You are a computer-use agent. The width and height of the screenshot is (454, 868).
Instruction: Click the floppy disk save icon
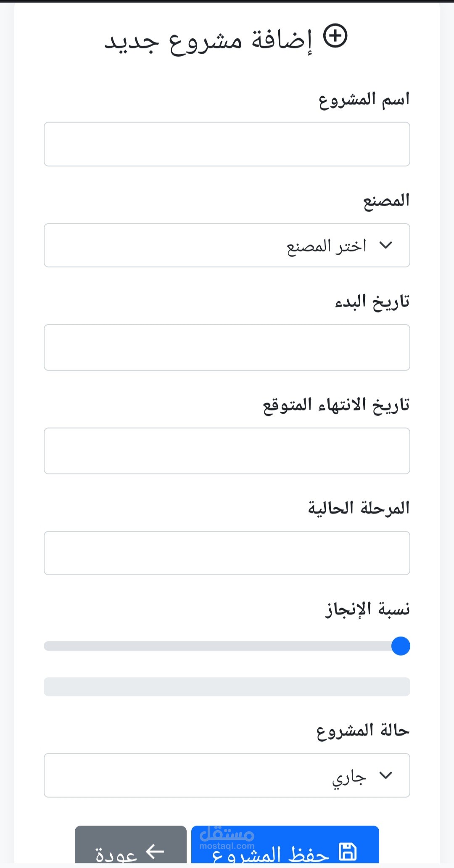point(348,852)
